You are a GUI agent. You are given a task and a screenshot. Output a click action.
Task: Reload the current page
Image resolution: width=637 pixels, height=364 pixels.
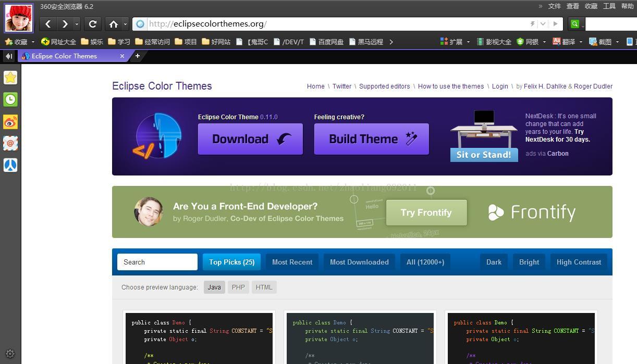[x=93, y=23]
